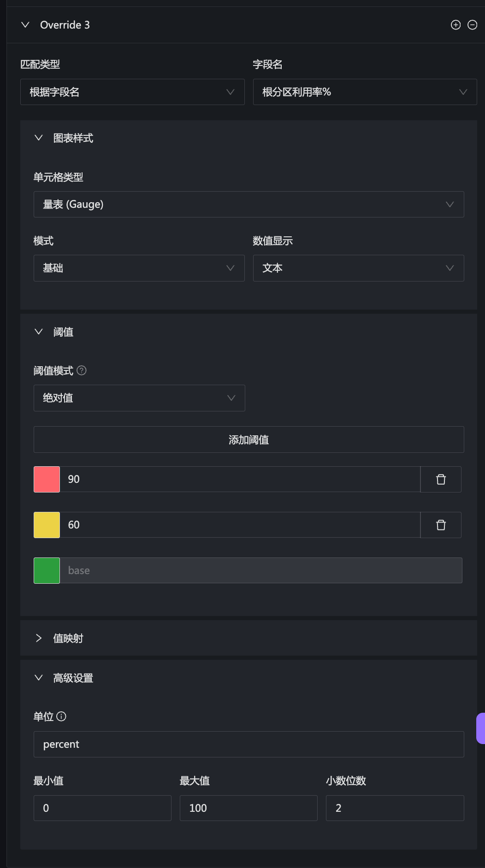Collapse the 图表样式 section
485x868 pixels.
(39, 138)
